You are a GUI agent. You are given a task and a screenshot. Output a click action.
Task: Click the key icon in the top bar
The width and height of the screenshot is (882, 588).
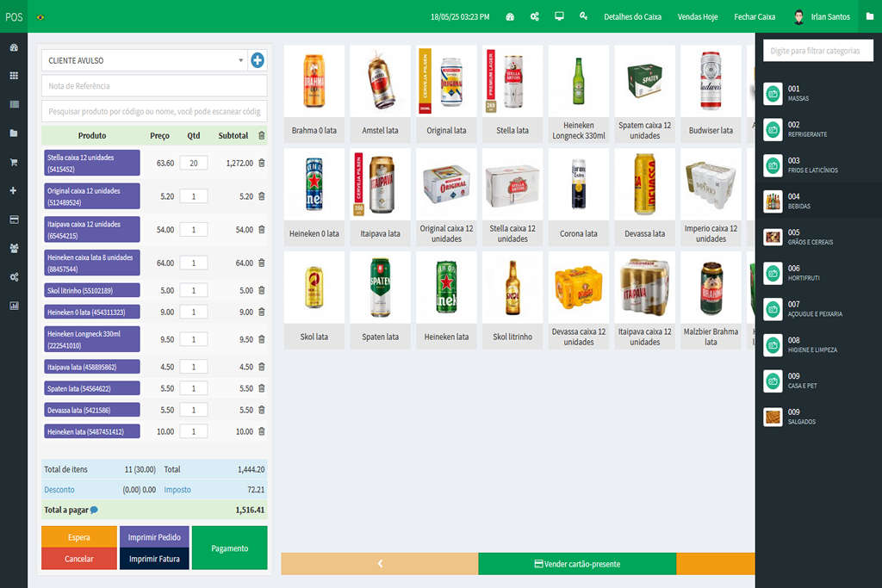(x=583, y=16)
